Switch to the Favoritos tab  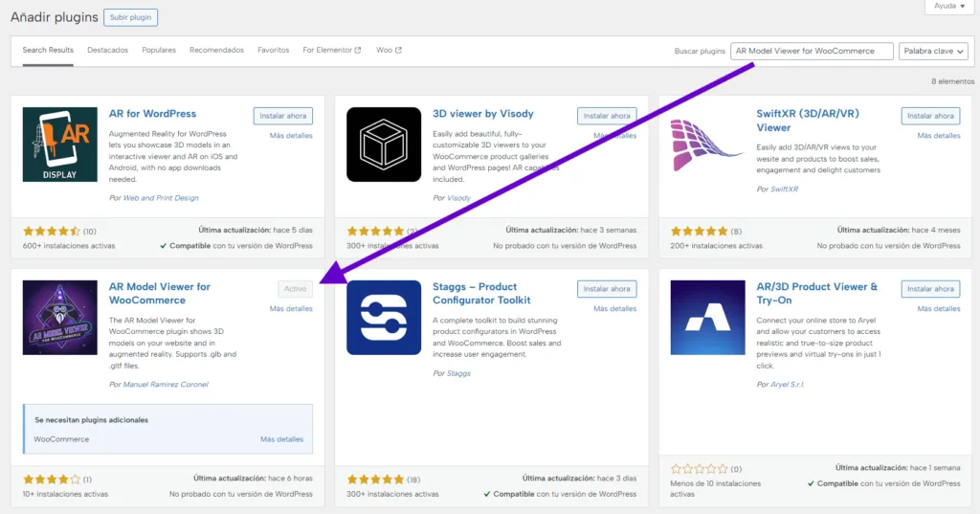[273, 50]
